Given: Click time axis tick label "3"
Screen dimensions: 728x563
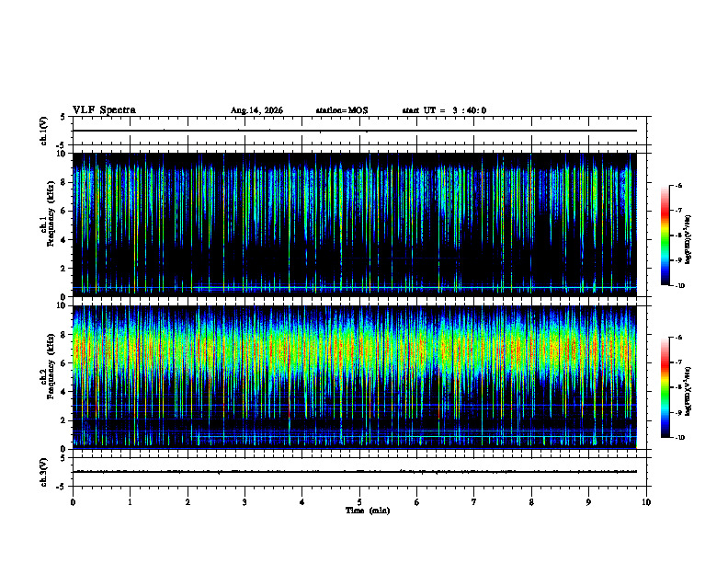Looking at the screenshot, I should coord(245,502).
